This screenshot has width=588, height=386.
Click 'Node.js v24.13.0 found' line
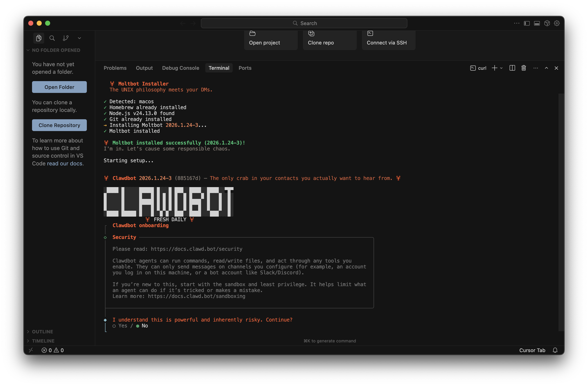click(x=142, y=113)
